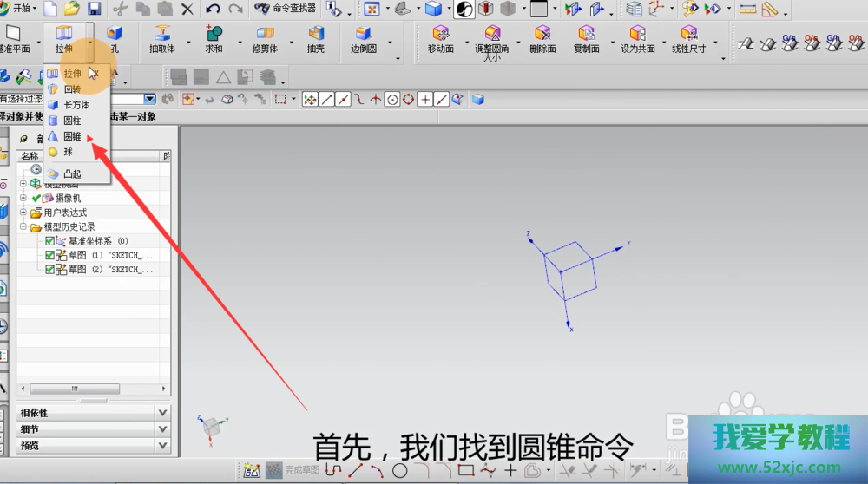Viewport: 868px width, 484px height.
Task: Choose 长方体 (Block) in the feature menu
Action: point(75,105)
